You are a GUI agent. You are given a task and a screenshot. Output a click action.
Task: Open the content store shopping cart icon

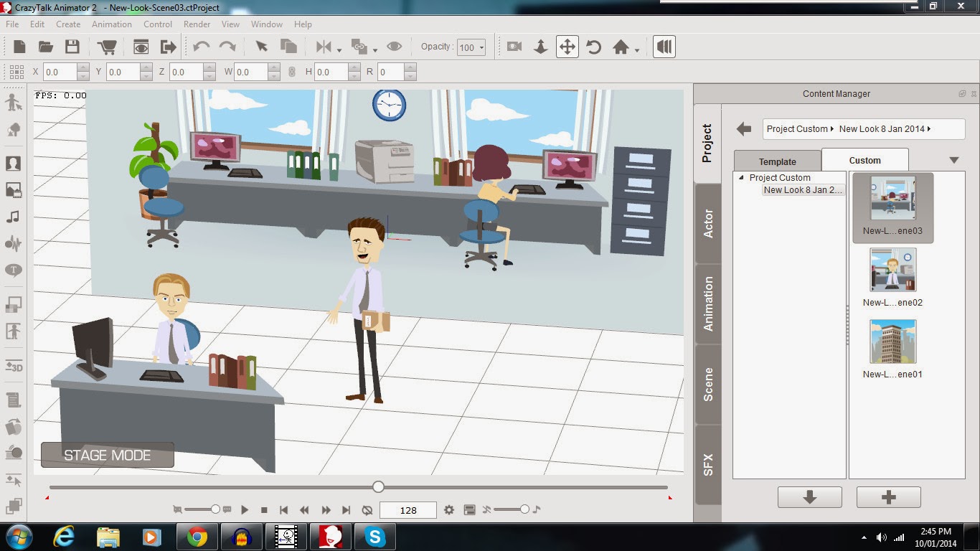point(107,47)
